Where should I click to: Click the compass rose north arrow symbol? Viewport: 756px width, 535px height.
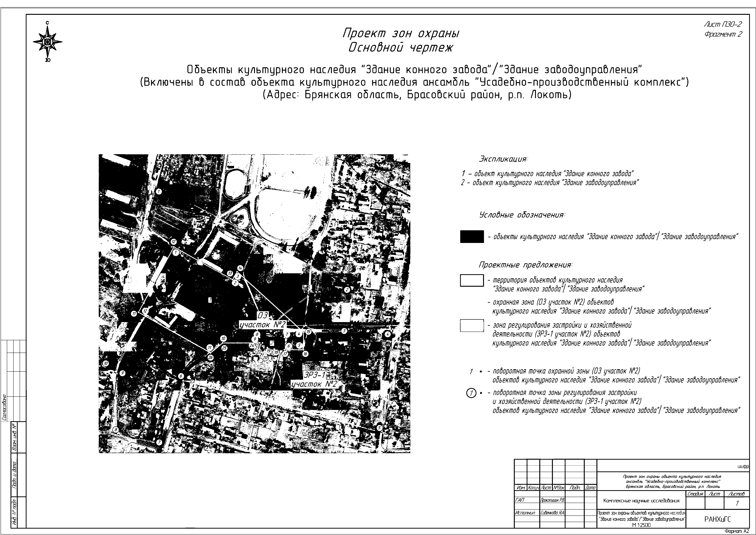(x=48, y=42)
